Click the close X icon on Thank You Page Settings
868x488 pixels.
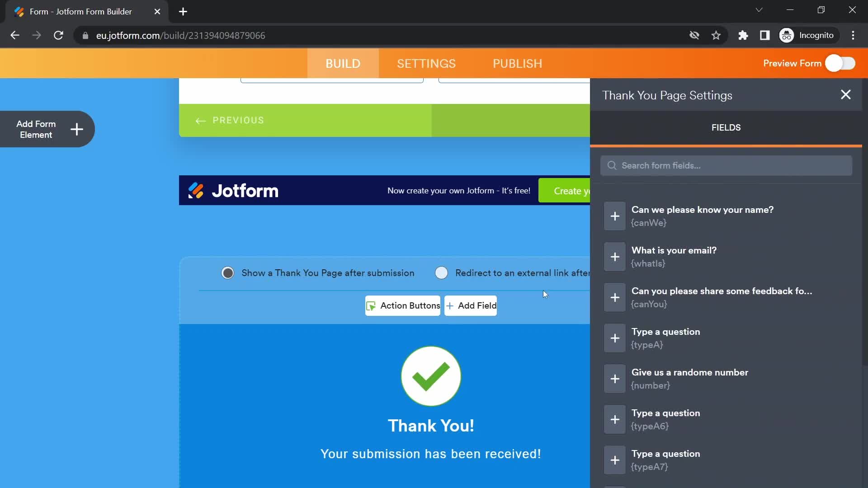pyautogui.click(x=846, y=94)
